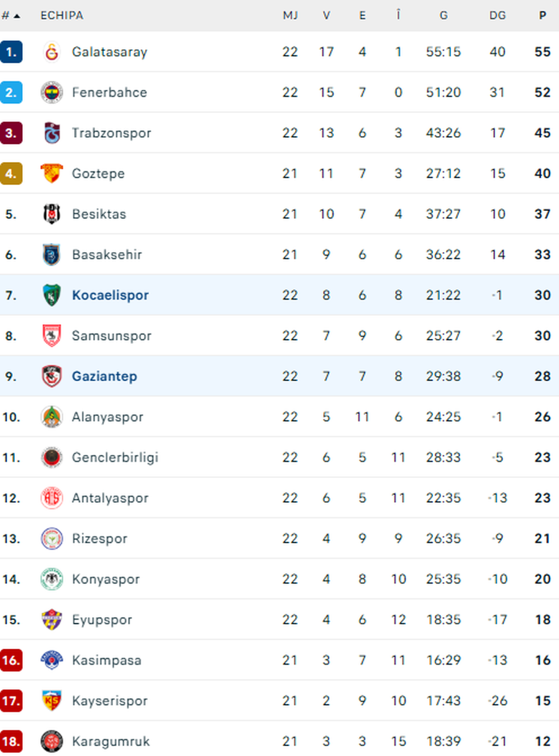Sort standings by MJ matches played header

[290, 16]
